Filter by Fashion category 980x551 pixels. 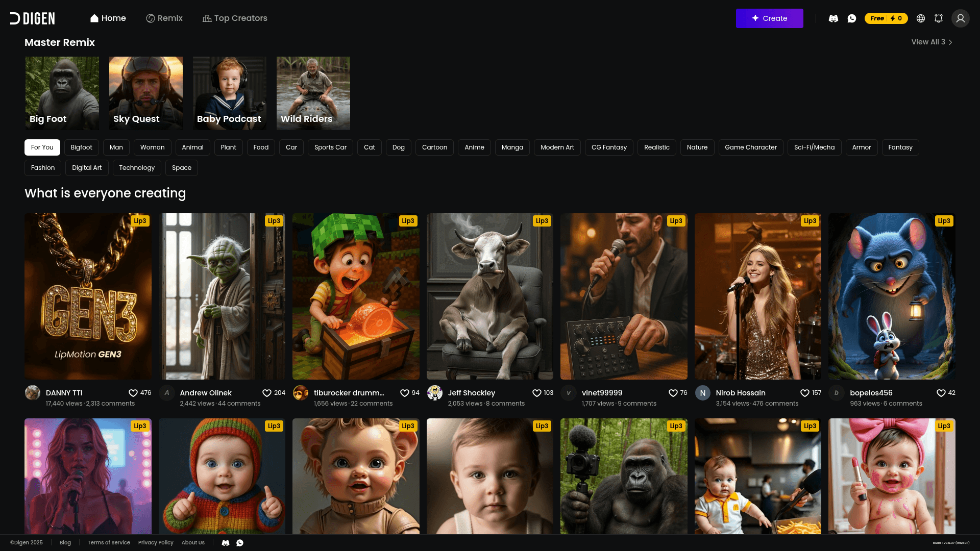(43, 168)
